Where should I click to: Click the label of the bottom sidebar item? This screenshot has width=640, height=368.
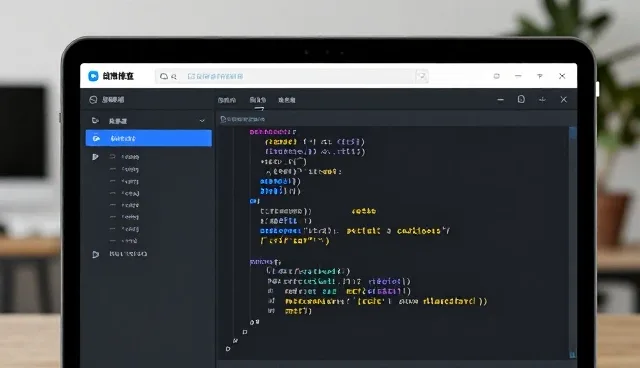tap(128, 254)
